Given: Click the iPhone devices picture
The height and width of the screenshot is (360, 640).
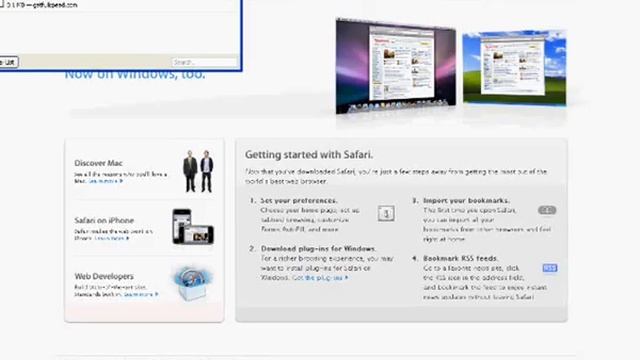Looking at the screenshot, I should pyautogui.click(x=193, y=227).
